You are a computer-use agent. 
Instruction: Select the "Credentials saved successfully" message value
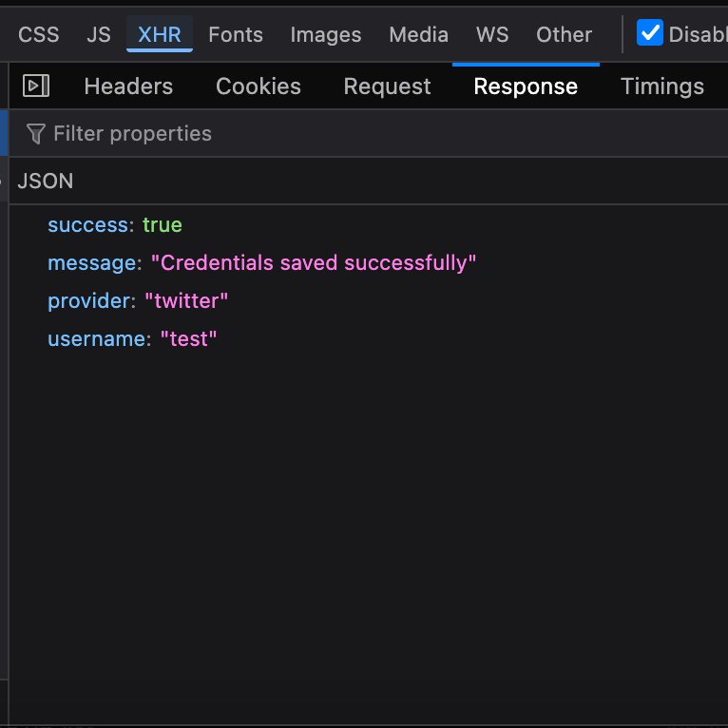tap(314, 263)
